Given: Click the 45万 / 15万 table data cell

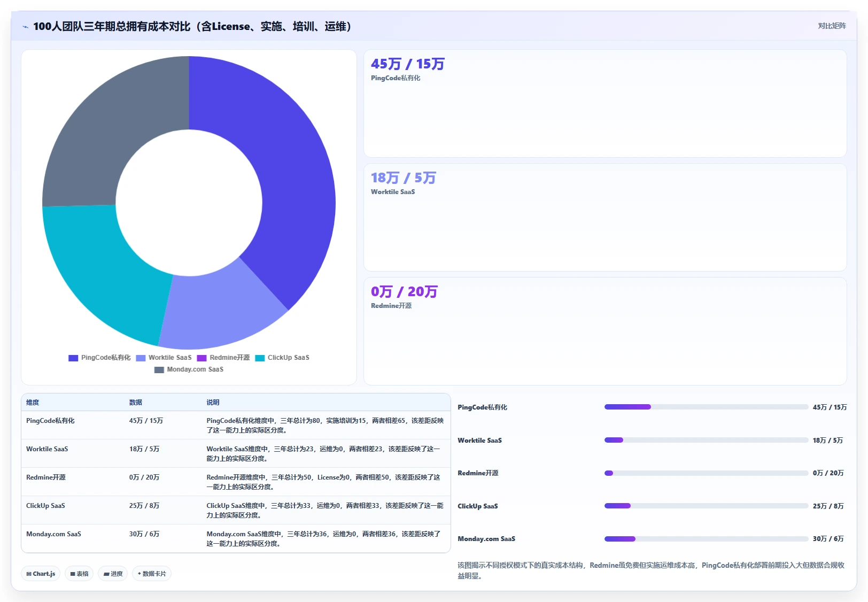Looking at the screenshot, I should (x=146, y=421).
